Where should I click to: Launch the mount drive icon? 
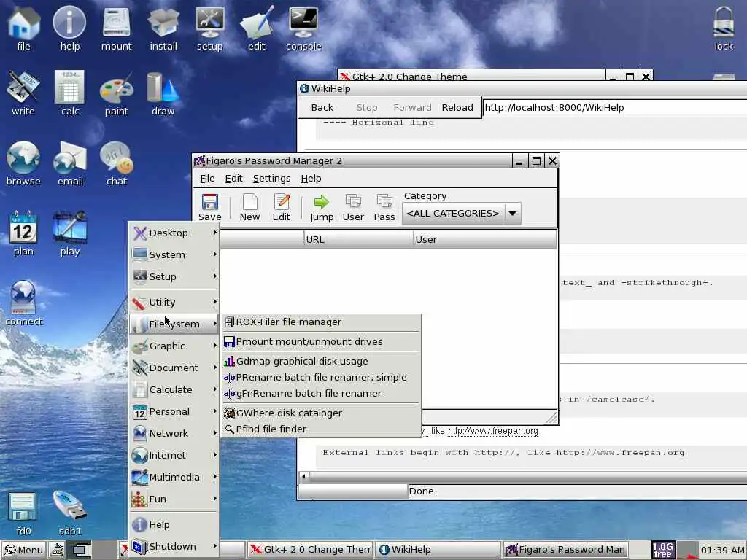point(116,28)
